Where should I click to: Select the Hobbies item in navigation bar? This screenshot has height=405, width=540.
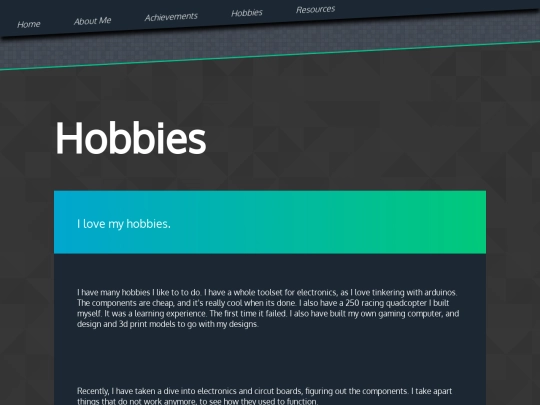pyautogui.click(x=247, y=13)
